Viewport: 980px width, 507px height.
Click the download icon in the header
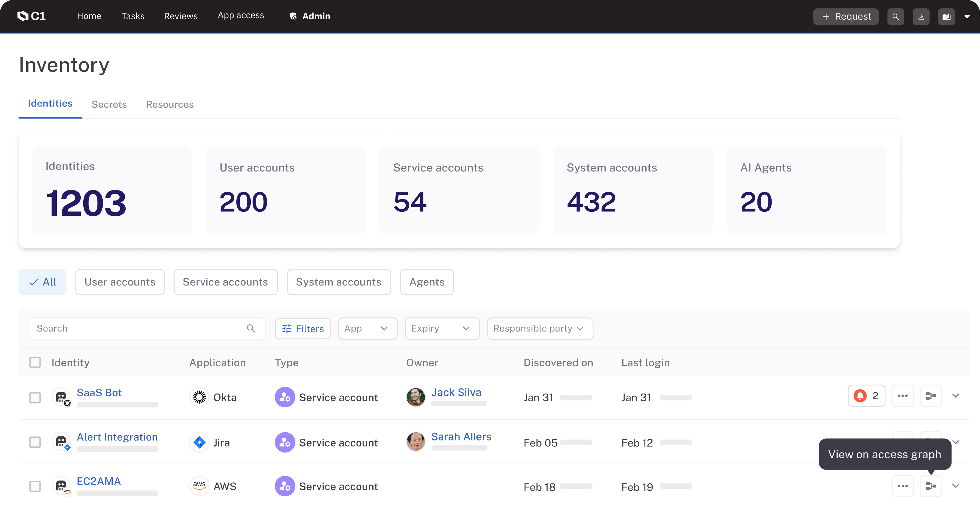tap(921, 16)
